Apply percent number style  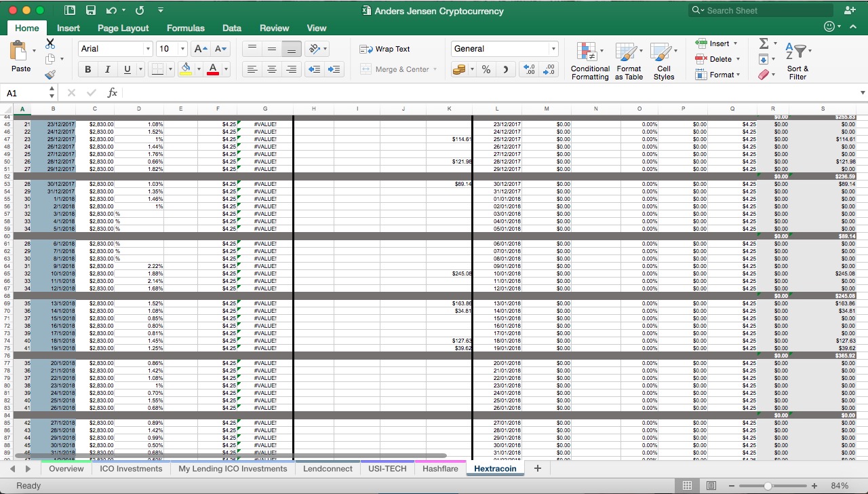pos(485,69)
